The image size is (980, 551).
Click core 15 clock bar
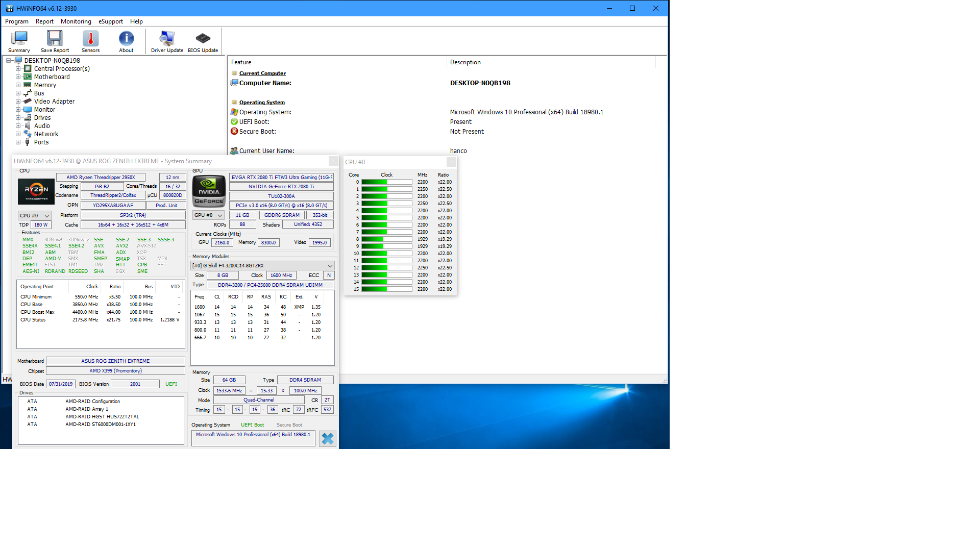click(387, 289)
